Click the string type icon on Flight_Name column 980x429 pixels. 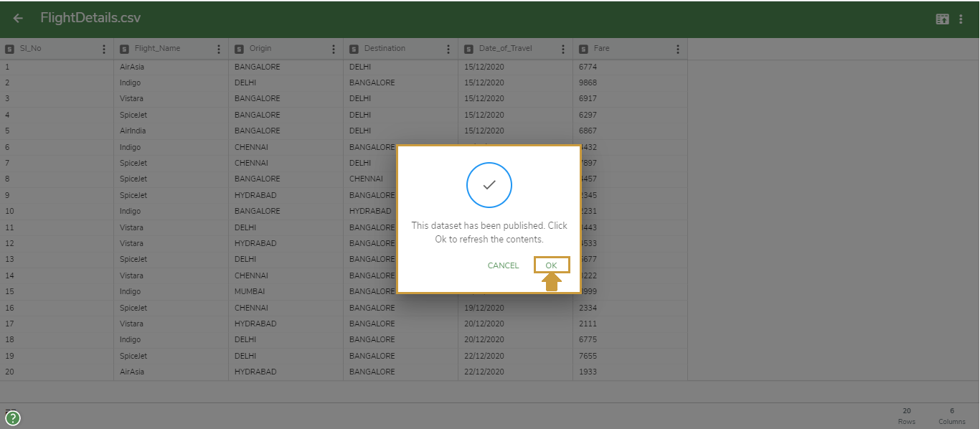point(123,48)
